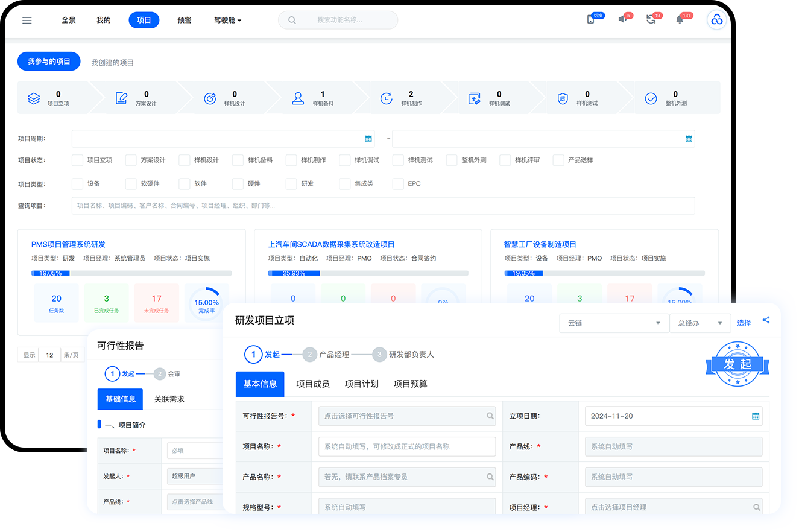
Task: Enable the 软件 project type checkbox
Action: click(184, 184)
